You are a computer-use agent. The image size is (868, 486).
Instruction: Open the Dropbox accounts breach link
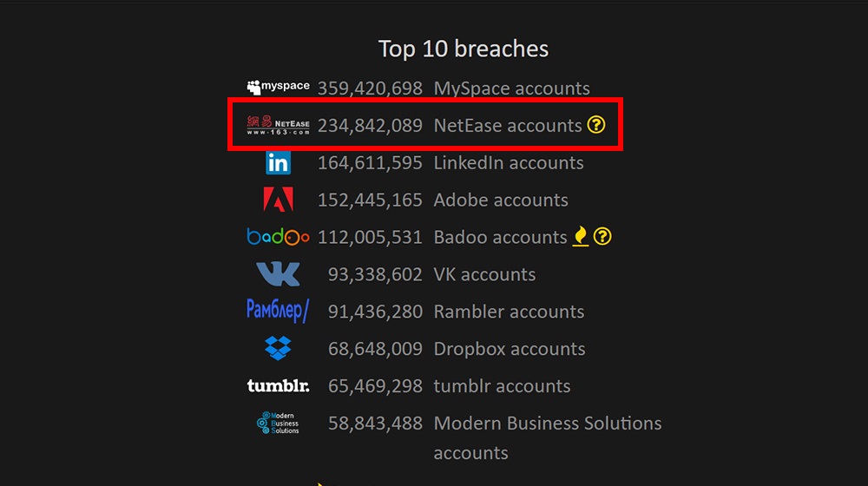[x=510, y=349]
